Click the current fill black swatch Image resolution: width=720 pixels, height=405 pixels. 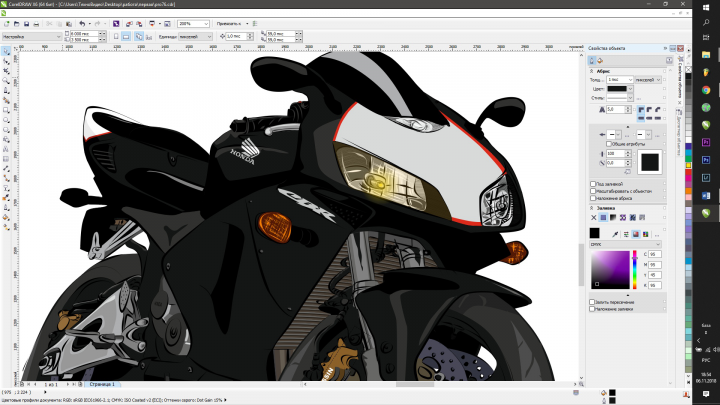click(595, 233)
